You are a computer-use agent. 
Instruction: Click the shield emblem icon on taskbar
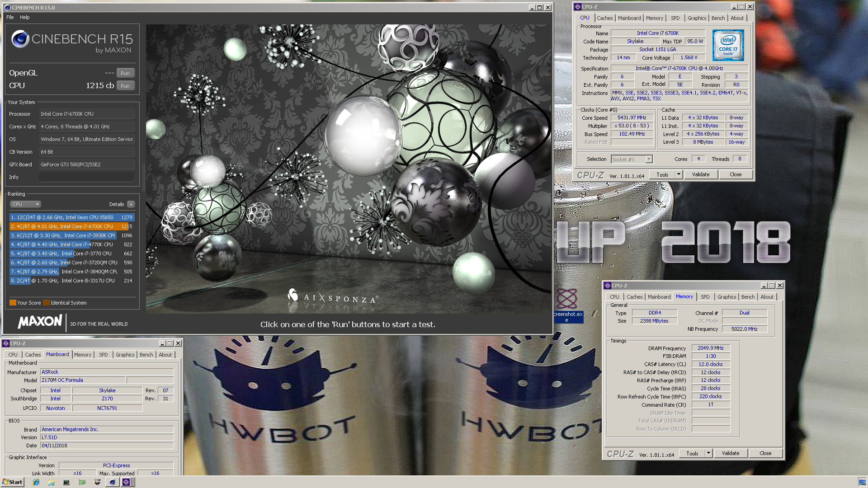pyautogui.click(x=97, y=482)
